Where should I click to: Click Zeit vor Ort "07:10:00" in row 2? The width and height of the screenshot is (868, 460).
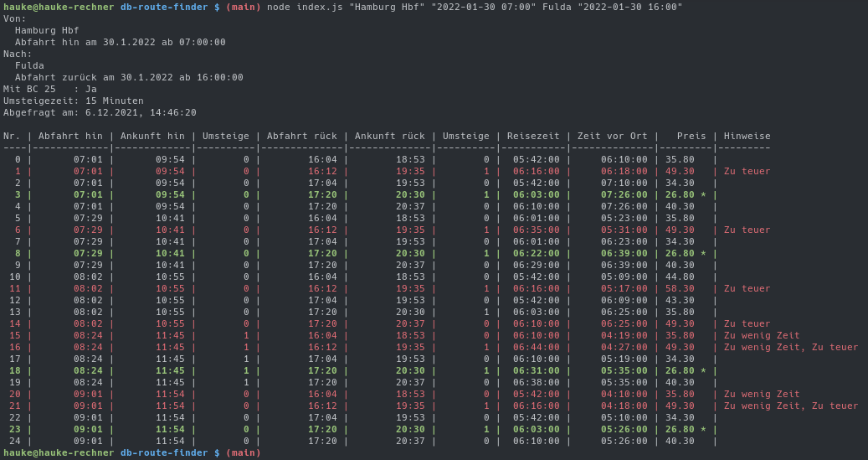pos(624,183)
